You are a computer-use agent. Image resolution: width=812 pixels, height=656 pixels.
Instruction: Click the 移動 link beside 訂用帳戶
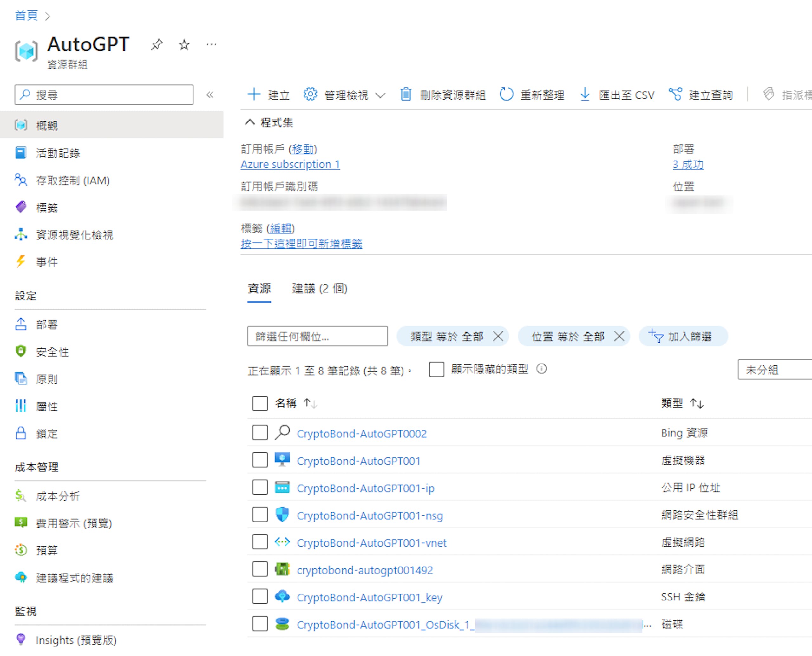[303, 149]
